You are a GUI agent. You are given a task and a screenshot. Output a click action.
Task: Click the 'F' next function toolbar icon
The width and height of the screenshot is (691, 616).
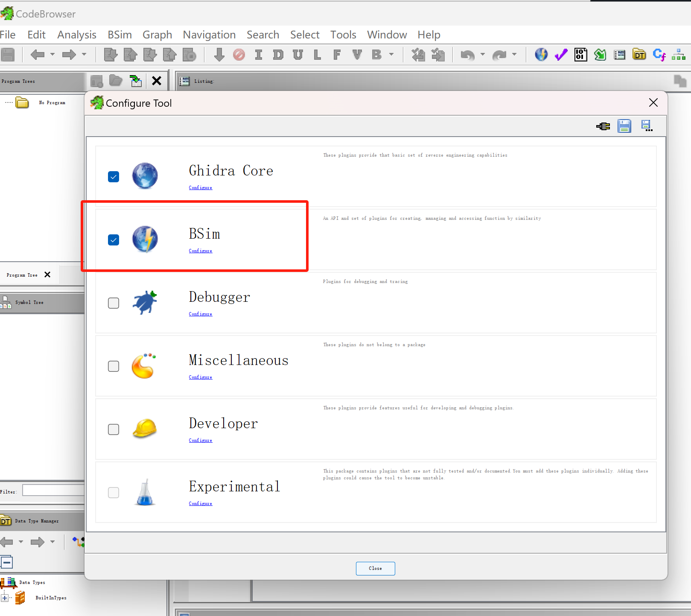pos(337,55)
